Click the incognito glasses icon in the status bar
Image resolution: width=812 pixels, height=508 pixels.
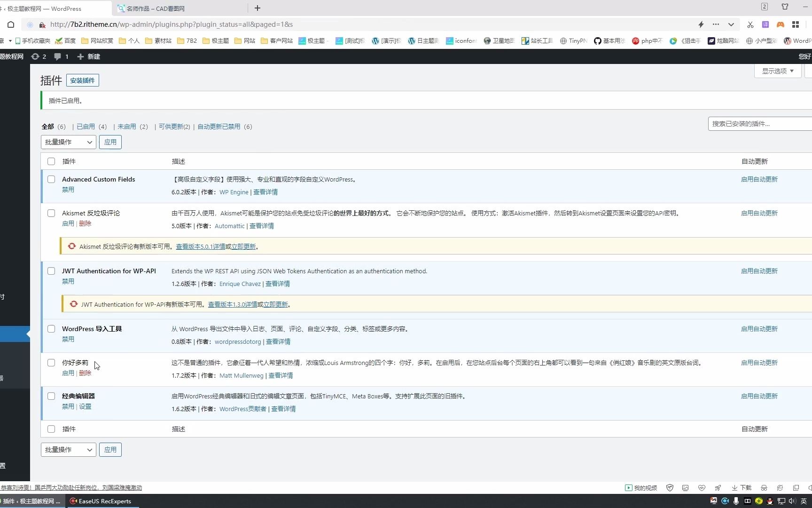764,488
